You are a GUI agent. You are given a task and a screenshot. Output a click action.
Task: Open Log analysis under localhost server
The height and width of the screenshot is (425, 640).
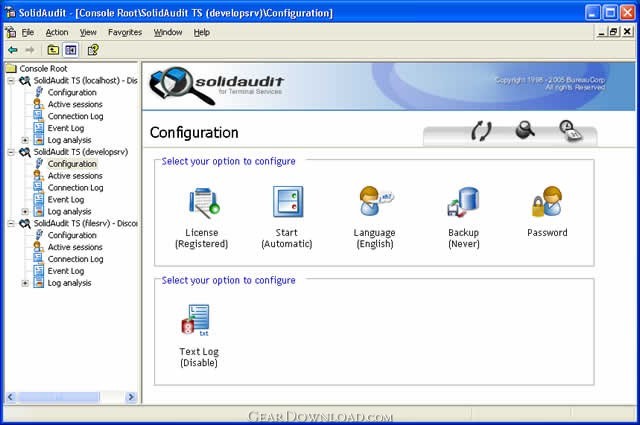69,140
